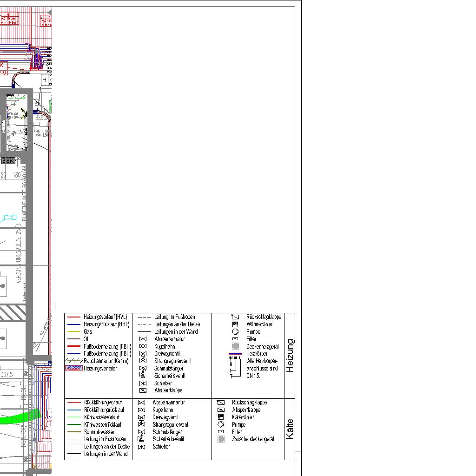The height and width of the screenshot is (476, 476).
Task: Click 'Leitung im Fussboden' in Kälte legend
Action: [x=105, y=439]
